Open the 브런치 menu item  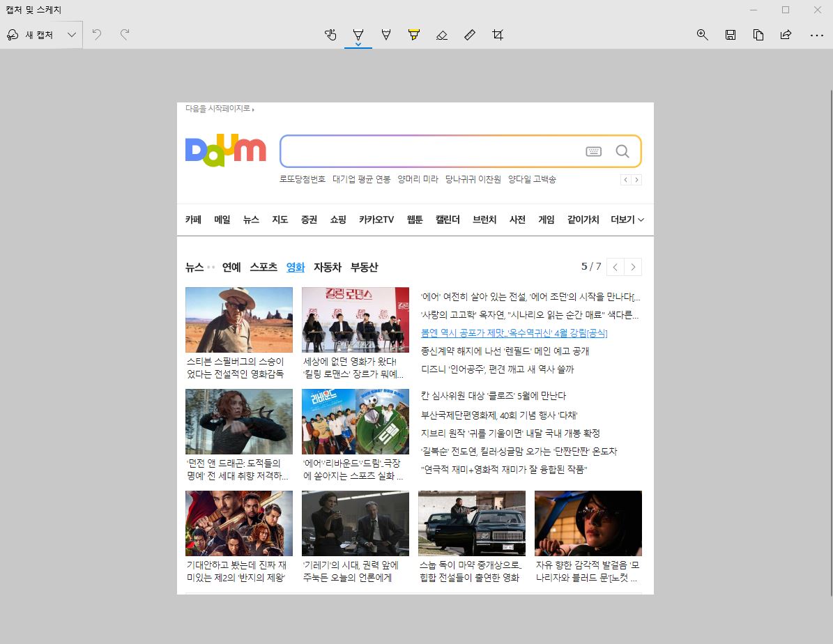click(484, 220)
